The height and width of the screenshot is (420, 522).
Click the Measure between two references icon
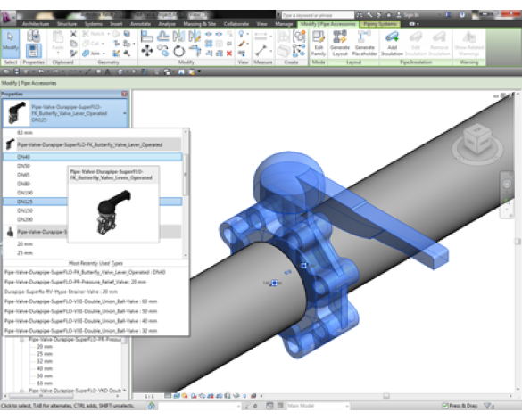(x=261, y=51)
